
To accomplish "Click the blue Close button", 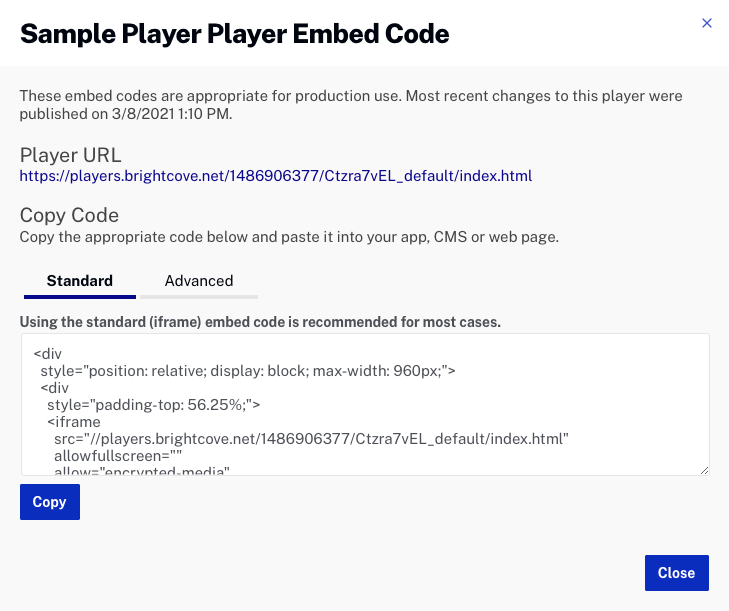I will [x=676, y=573].
